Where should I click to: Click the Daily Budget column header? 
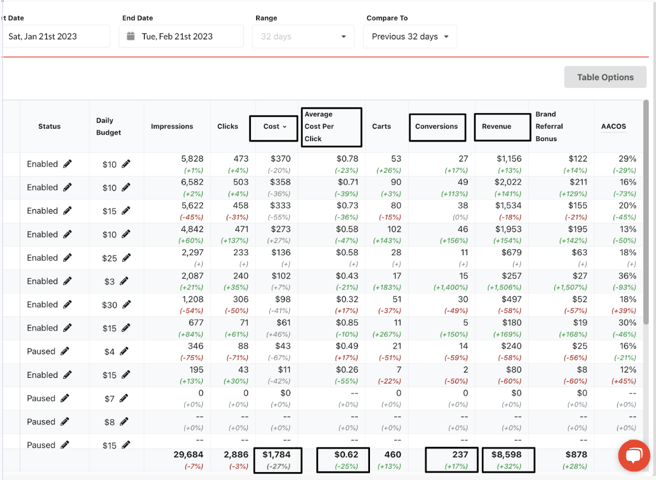click(108, 126)
